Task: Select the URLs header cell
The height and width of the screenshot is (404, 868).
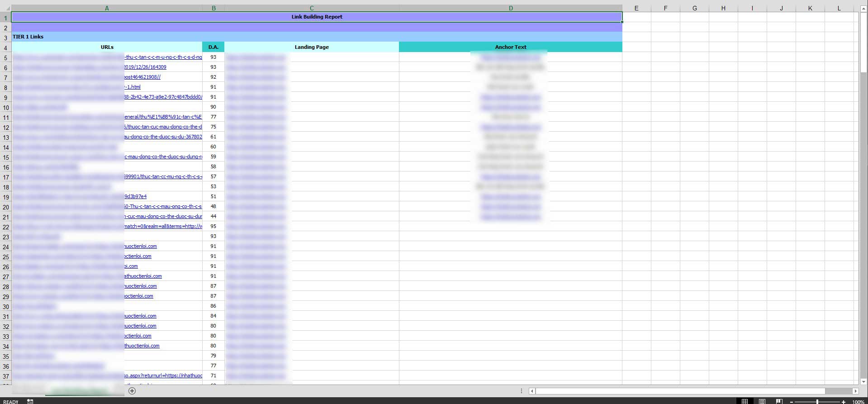Action: 107,47
